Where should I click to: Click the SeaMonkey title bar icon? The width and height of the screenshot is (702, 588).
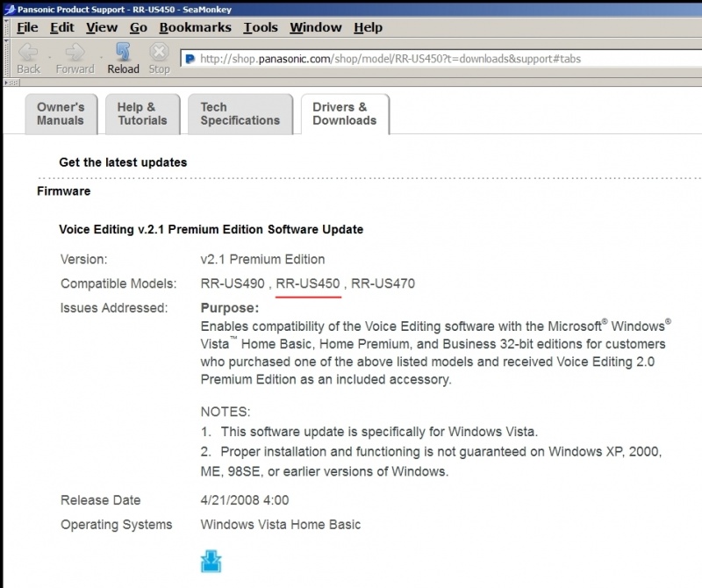(9, 9)
